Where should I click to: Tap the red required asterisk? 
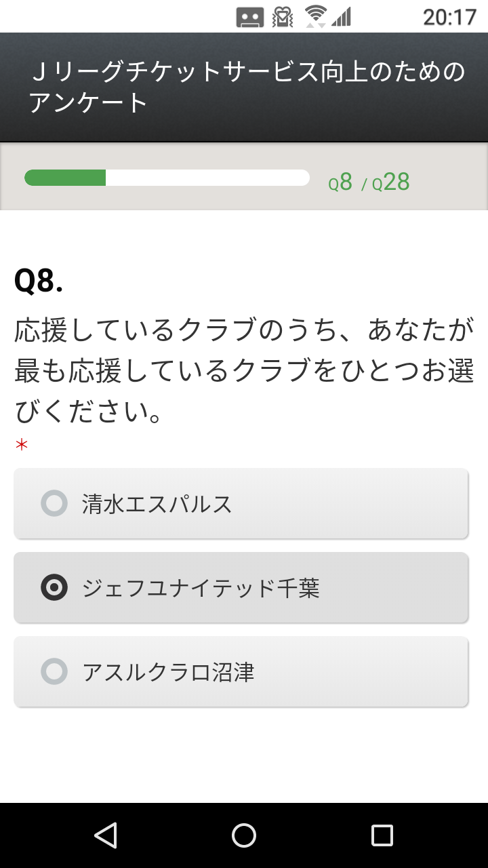[x=22, y=446]
